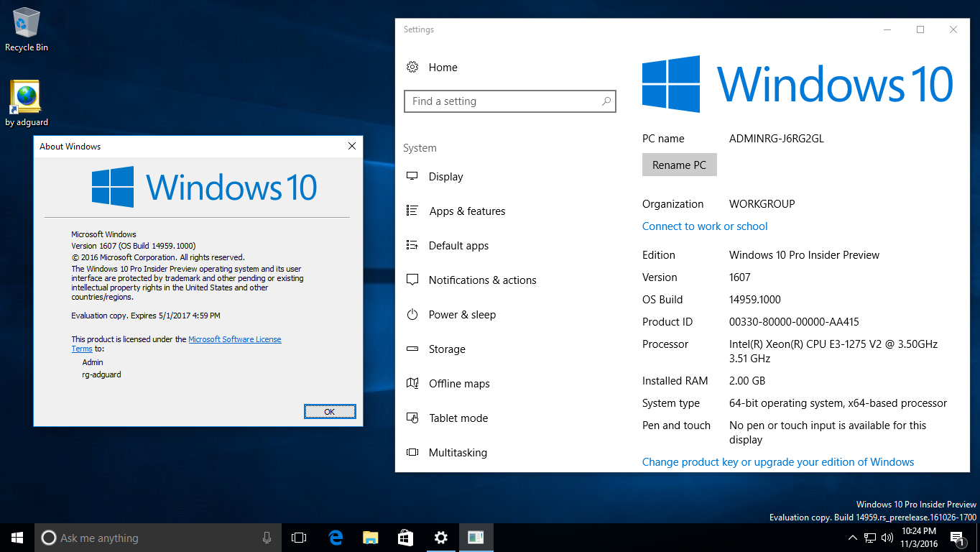Click OK in About Windows dialog
Image resolution: width=980 pixels, height=552 pixels.
(330, 411)
